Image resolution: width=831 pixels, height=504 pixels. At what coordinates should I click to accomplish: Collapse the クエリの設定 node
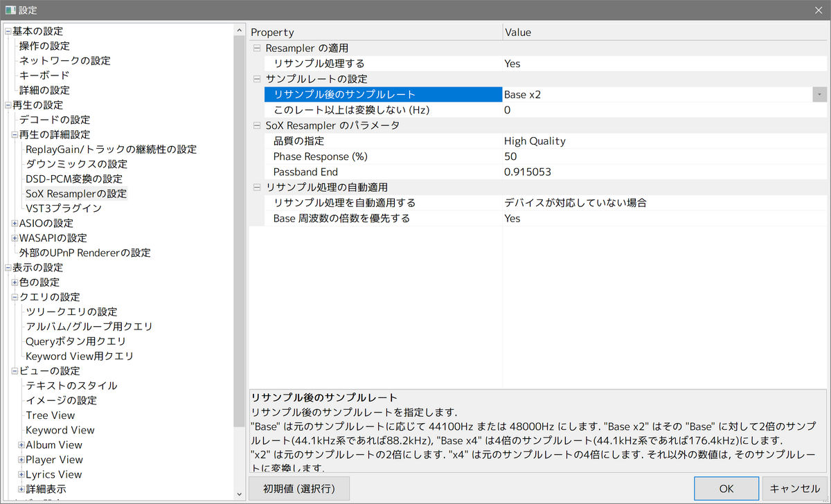(15, 297)
